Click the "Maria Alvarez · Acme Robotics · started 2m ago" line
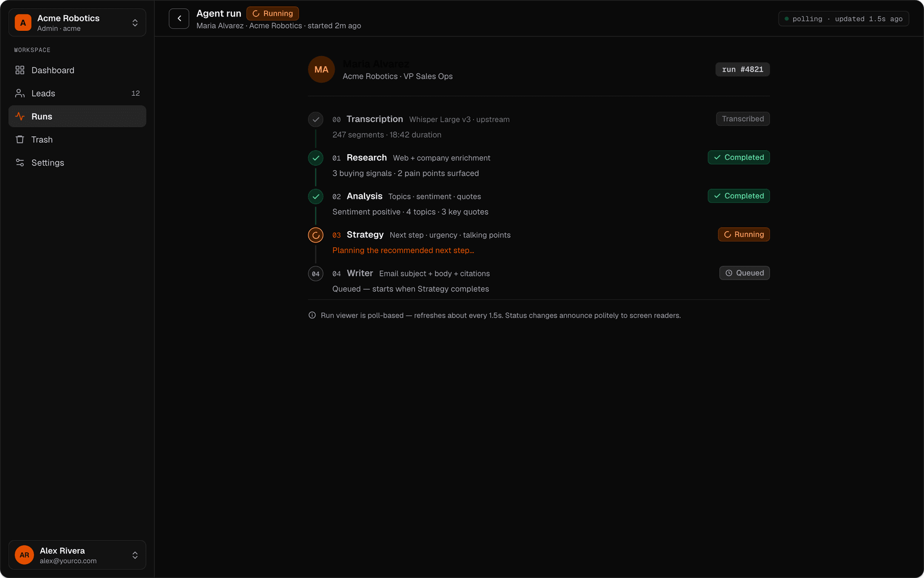 pos(279,26)
